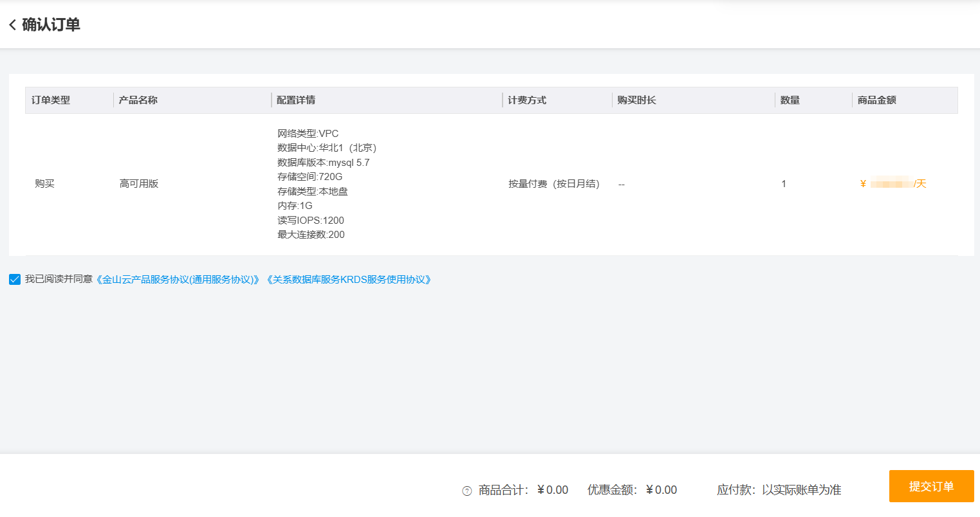Click the help icon before 商品合计

467,491
